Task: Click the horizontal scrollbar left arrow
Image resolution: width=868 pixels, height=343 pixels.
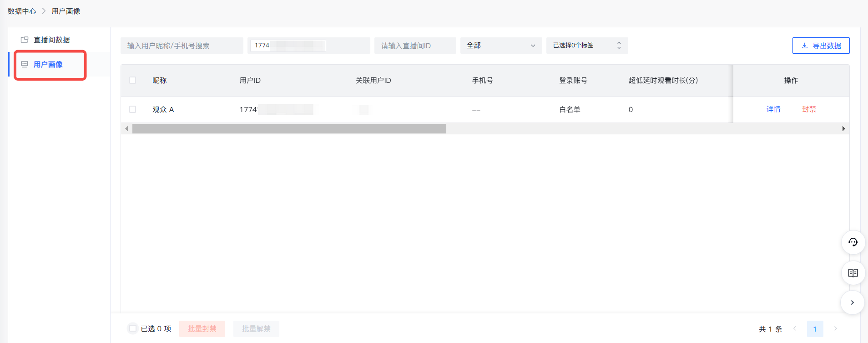Action: 126,129
